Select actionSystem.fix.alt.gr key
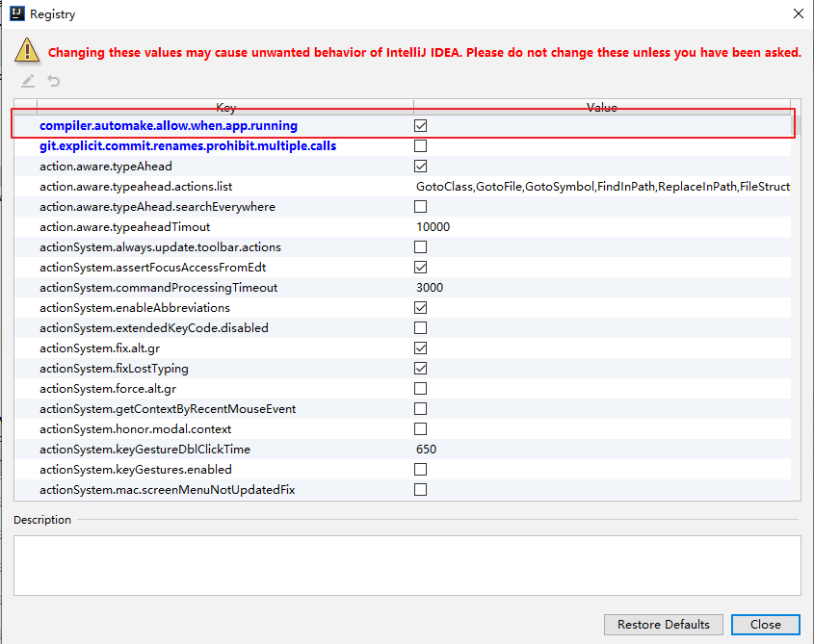 point(99,348)
